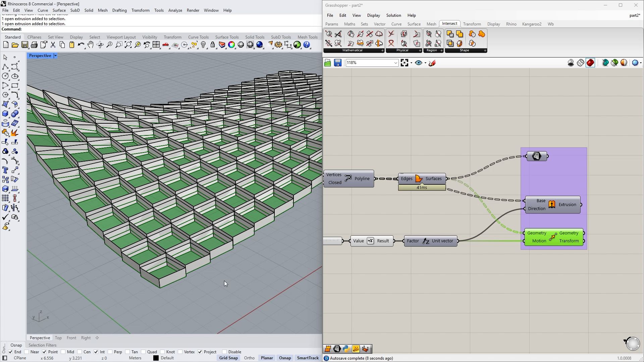Click the Lock padlock icon
Screen dimensions: 644x362
point(213,45)
